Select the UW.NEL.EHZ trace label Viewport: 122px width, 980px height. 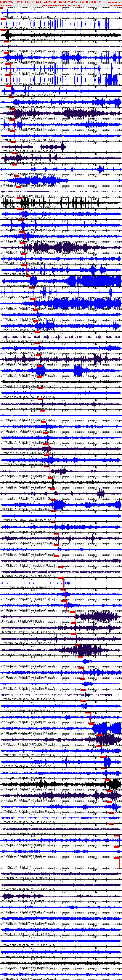click(x=28, y=520)
